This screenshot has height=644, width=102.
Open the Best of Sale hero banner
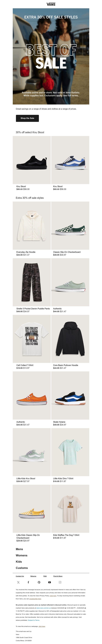[51, 56]
